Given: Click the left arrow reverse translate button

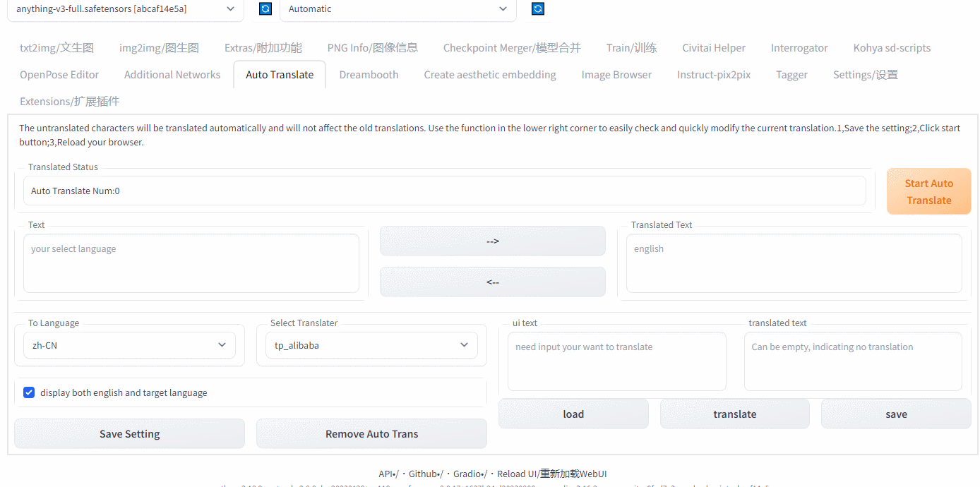Looking at the screenshot, I should coord(492,282).
